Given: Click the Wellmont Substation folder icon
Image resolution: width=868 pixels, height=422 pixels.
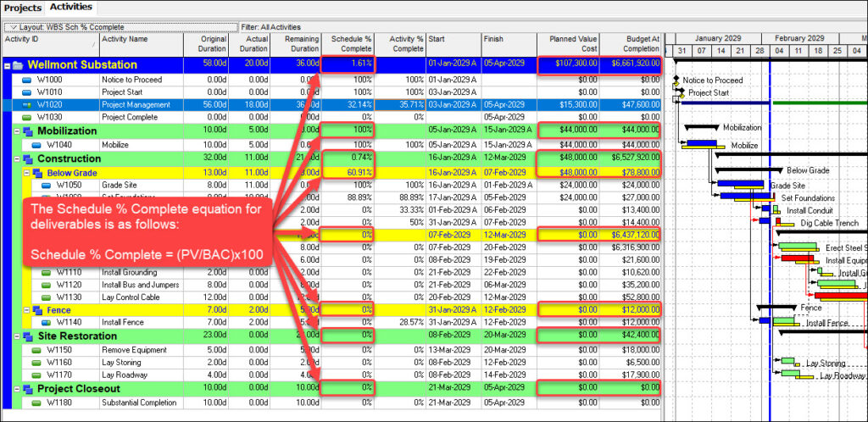Looking at the screenshot, I should (18, 65).
